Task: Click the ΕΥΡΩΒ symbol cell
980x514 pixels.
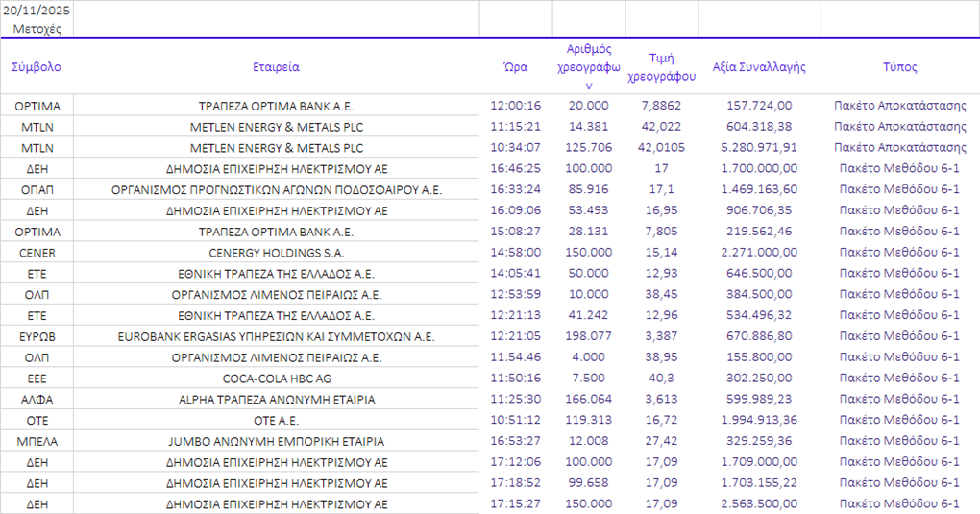Action: tap(37, 336)
